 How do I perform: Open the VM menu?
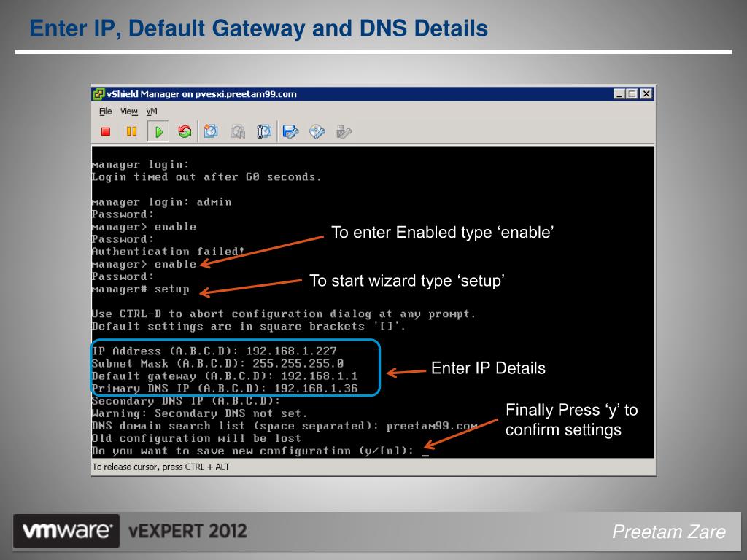[x=152, y=112]
